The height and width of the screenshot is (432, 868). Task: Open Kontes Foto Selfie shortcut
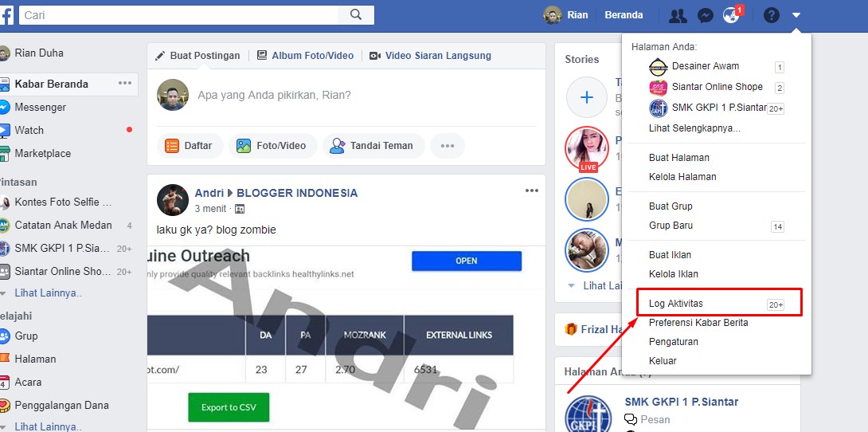(x=63, y=202)
